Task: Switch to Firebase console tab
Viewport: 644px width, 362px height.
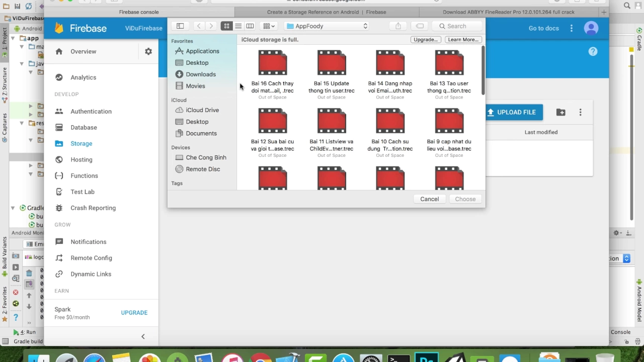Action: tap(139, 12)
